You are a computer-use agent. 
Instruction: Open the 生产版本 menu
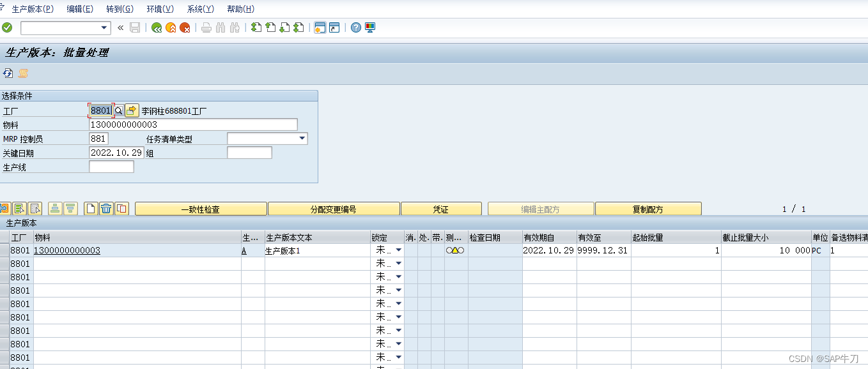click(x=33, y=9)
